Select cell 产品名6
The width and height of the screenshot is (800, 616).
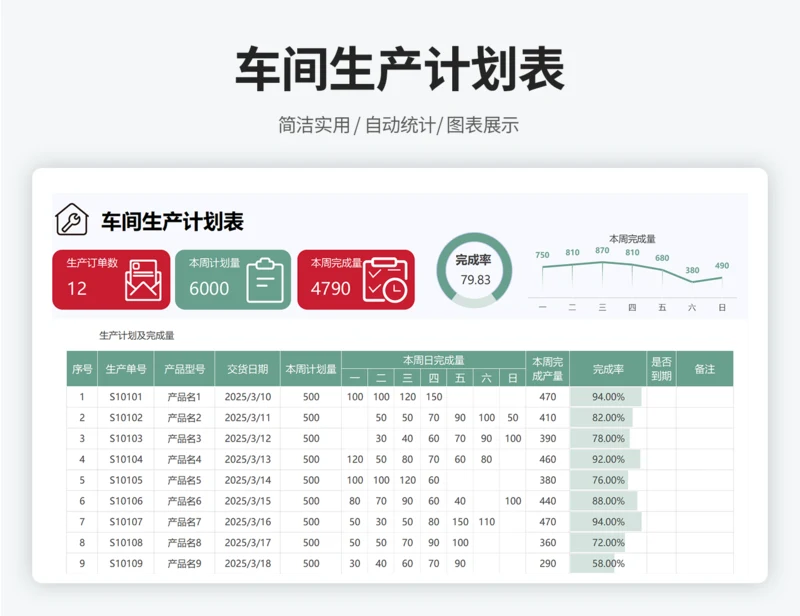click(x=185, y=501)
